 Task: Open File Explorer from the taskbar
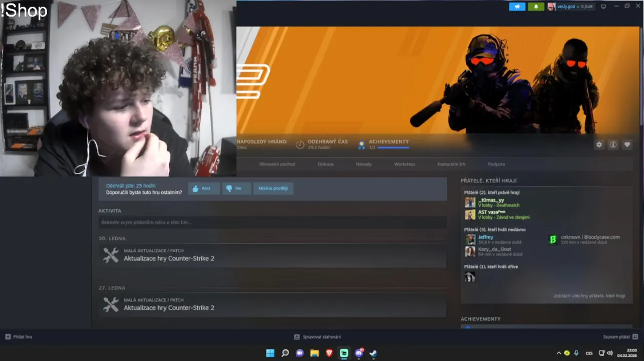click(314, 353)
